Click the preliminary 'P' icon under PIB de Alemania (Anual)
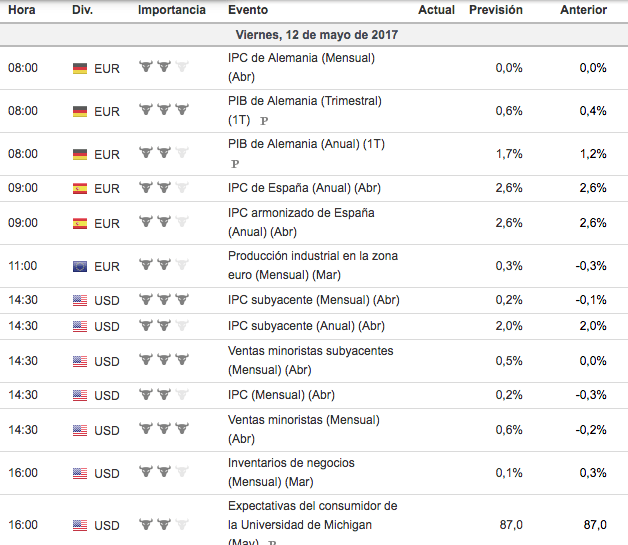Image resolution: width=628 pixels, height=545 pixels. point(235,163)
